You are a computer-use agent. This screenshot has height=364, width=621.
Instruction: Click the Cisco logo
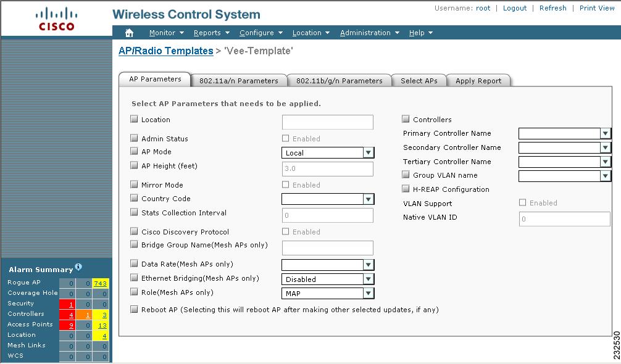(x=56, y=19)
